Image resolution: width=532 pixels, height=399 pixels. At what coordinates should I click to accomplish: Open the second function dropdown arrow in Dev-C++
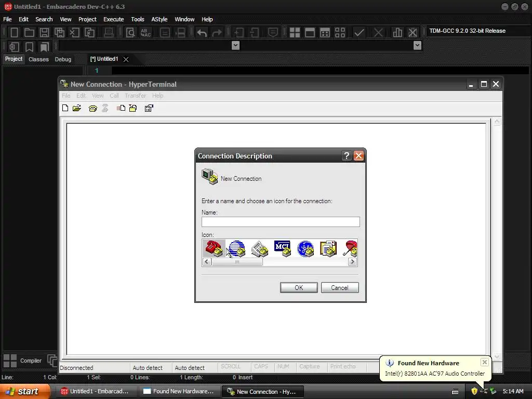pos(417,46)
